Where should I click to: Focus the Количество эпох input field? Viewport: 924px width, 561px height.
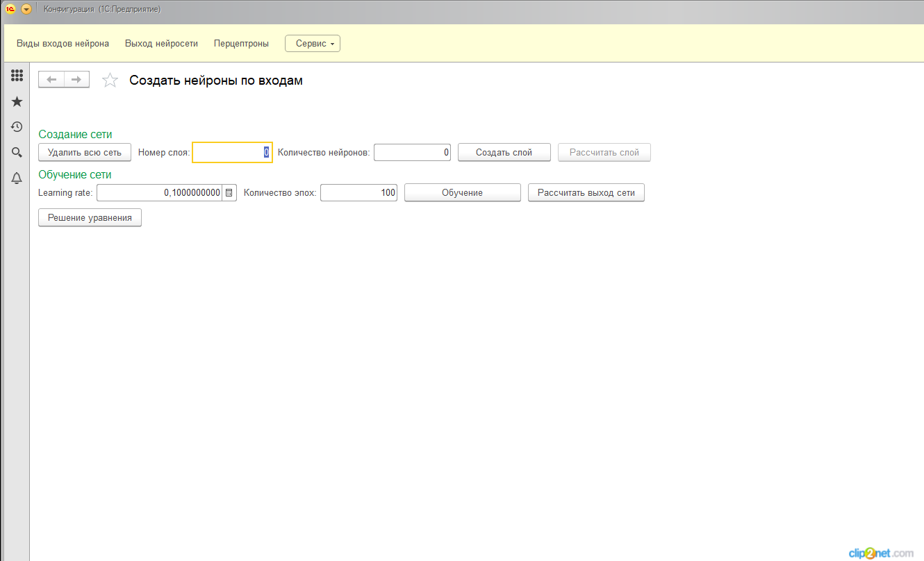(358, 192)
